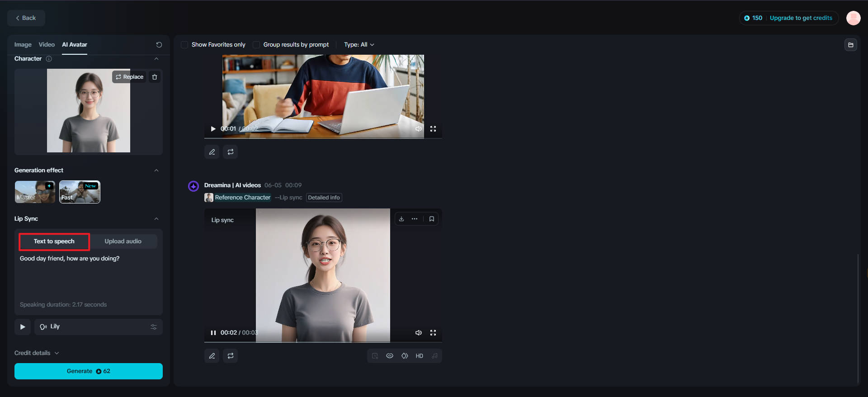Select the Fast generation effect
Image resolution: width=868 pixels, height=397 pixels.
coord(80,192)
